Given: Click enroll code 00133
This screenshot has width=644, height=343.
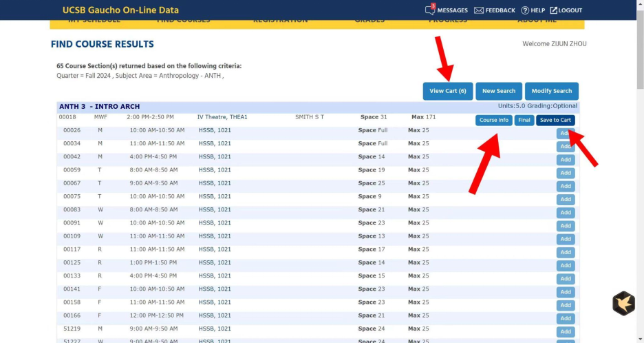Looking at the screenshot, I should pos(72,276).
